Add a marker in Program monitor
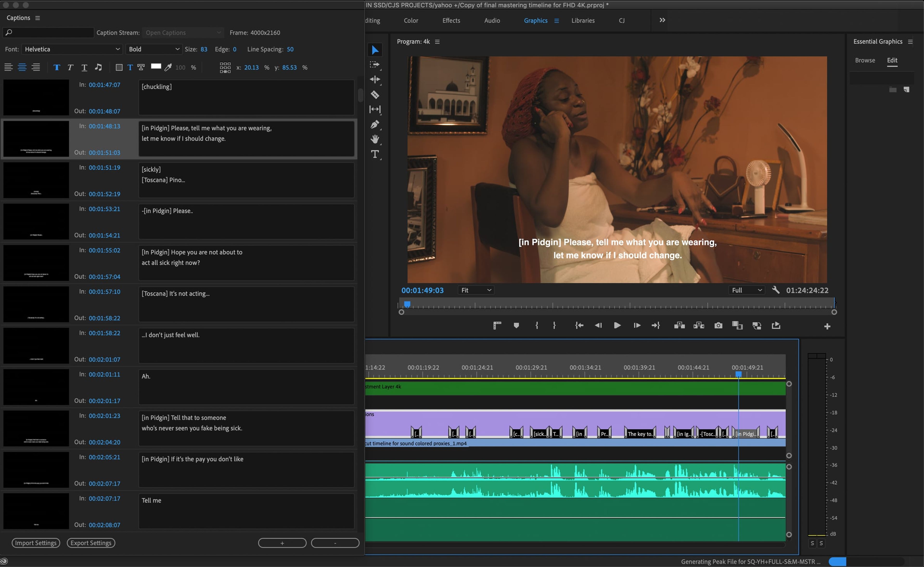The image size is (924, 567). (516, 325)
